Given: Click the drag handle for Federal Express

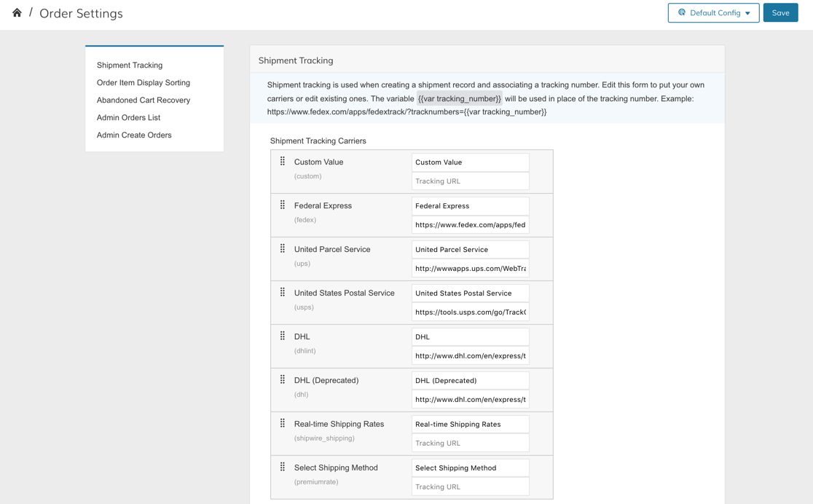Looking at the screenshot, I should (283, 205).
